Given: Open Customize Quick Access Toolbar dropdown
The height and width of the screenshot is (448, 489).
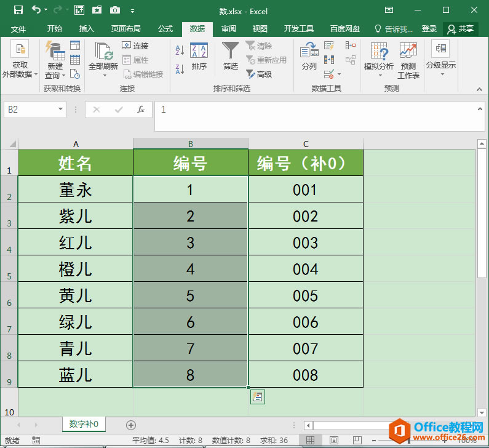Looking at the screenshot, I should (x=132, y=11).
